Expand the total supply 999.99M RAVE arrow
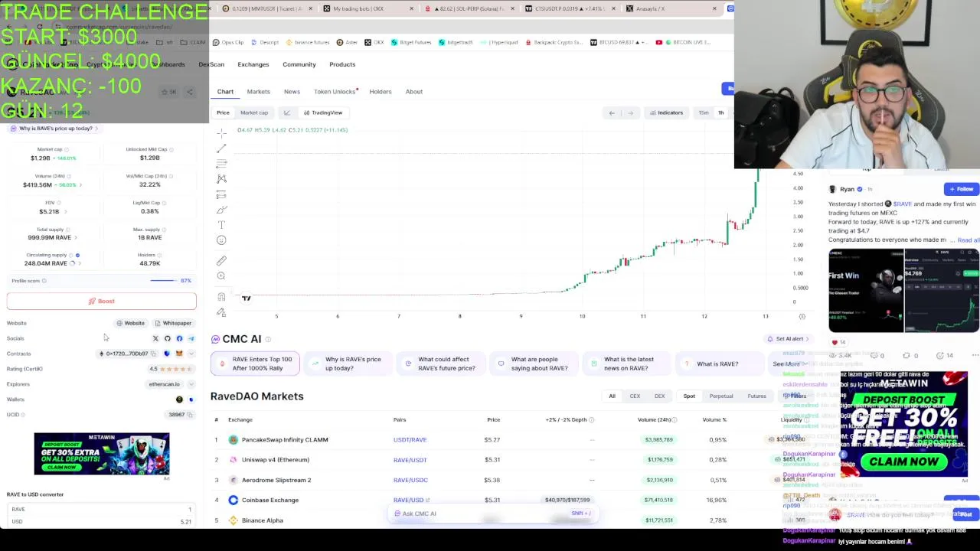Screen dimensions: 980x551 point(75,237)
